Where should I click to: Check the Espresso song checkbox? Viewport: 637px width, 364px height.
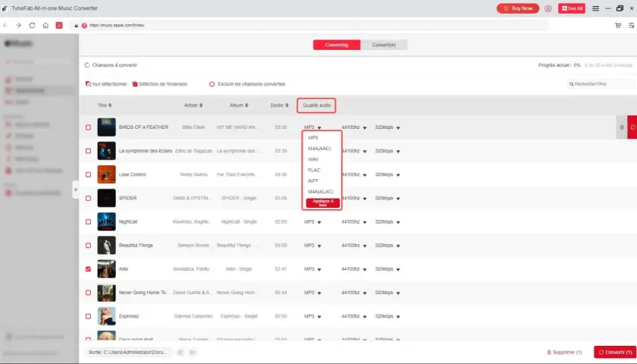point(88,316)
